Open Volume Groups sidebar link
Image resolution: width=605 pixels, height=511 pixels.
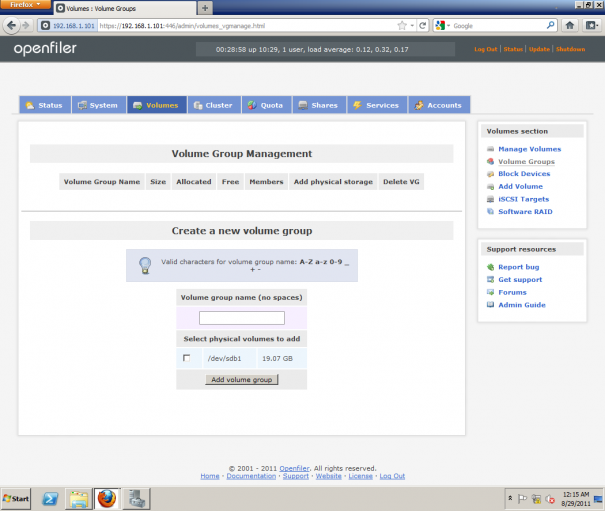526,161
